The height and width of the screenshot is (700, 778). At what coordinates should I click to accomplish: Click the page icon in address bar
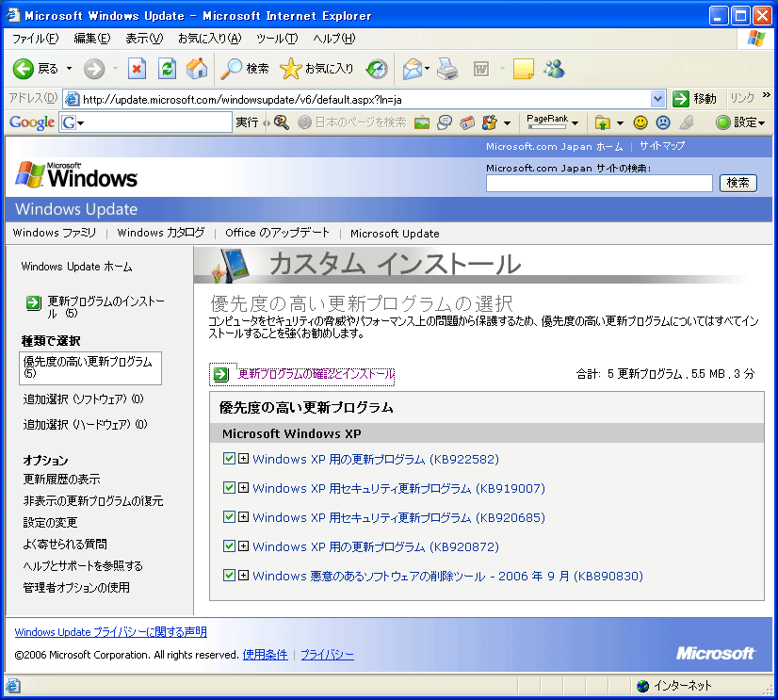(72, 99)
